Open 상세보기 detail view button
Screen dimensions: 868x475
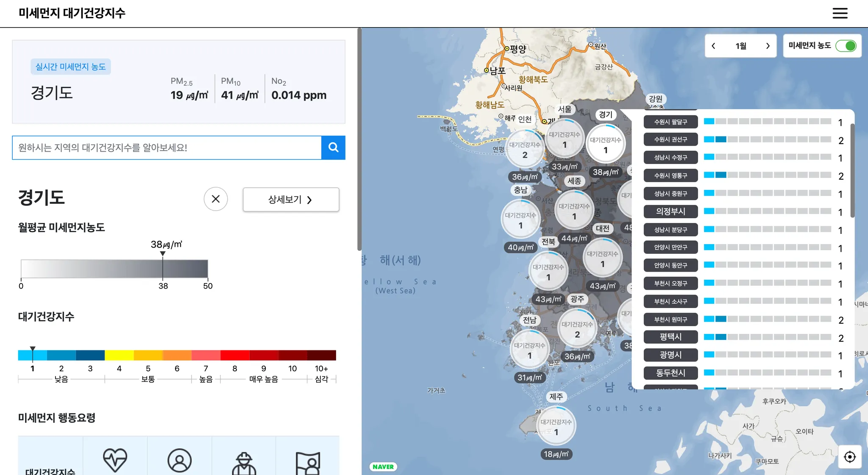pos(291,200)
